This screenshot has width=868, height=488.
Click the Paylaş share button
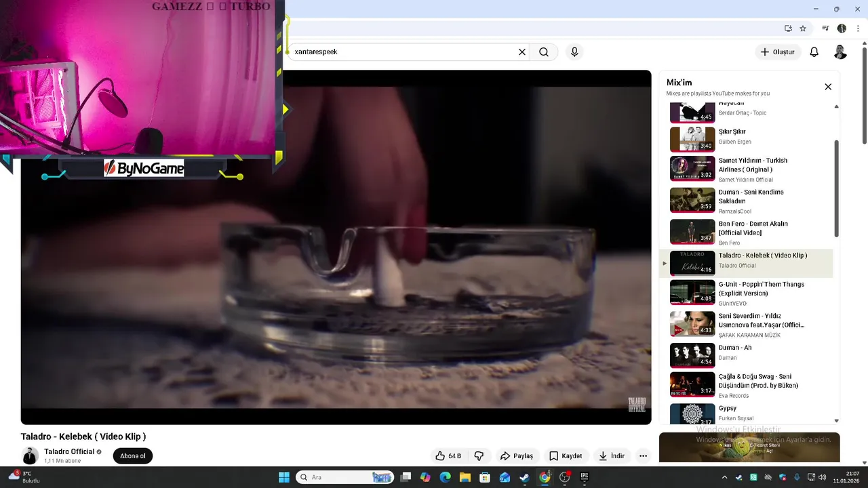point(517,456)
